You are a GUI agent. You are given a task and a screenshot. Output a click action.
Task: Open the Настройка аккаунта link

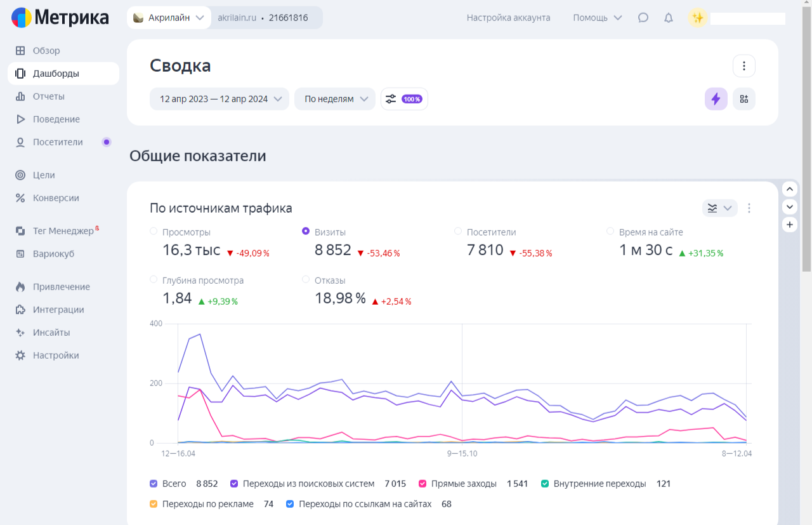coord(508,18)
